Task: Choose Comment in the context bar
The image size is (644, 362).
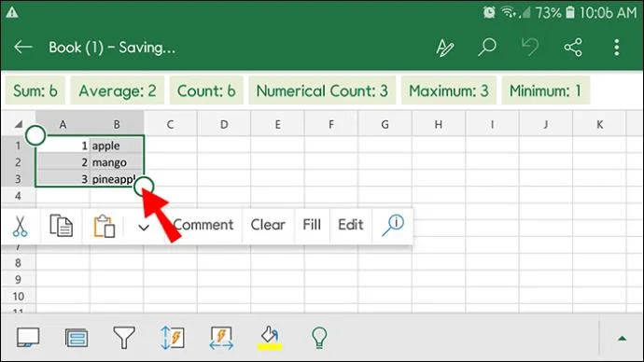Action: click(203, 225)
